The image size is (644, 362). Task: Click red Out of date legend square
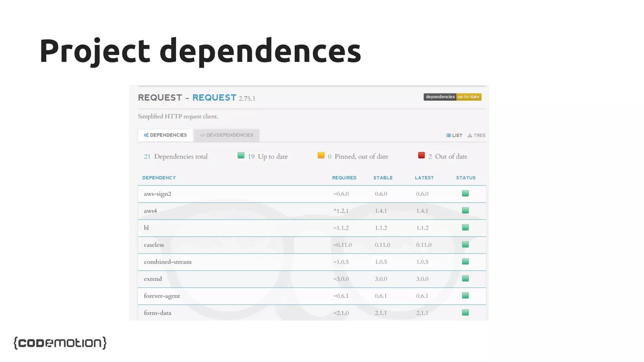point(421,155)
